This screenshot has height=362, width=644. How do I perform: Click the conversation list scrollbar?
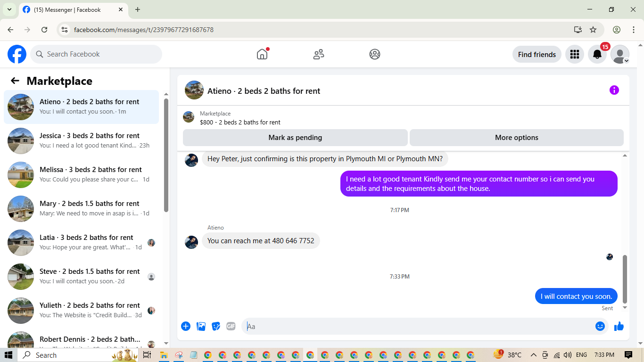tap(166, 156)
